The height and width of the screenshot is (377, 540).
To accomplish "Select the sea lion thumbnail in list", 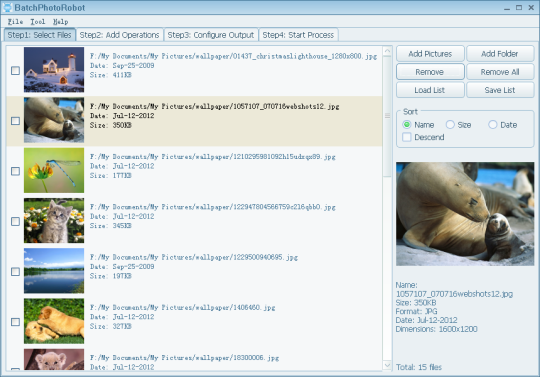I will tap(54, 120).
